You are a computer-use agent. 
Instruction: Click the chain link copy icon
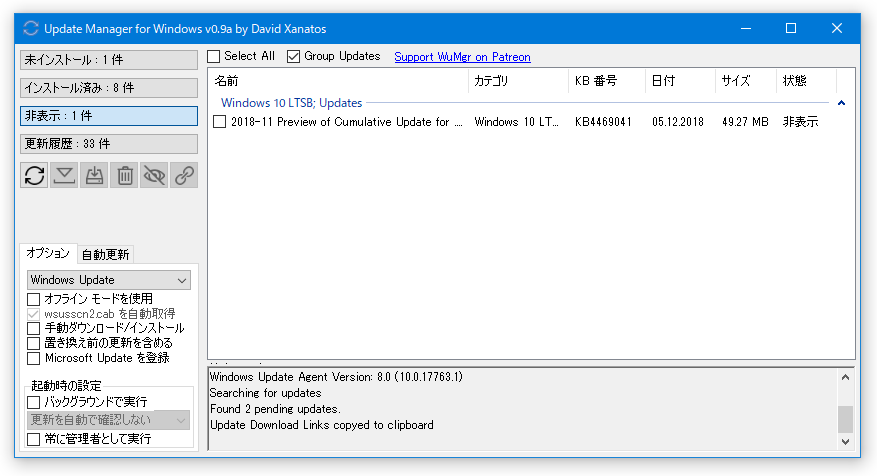click(184, 175)
